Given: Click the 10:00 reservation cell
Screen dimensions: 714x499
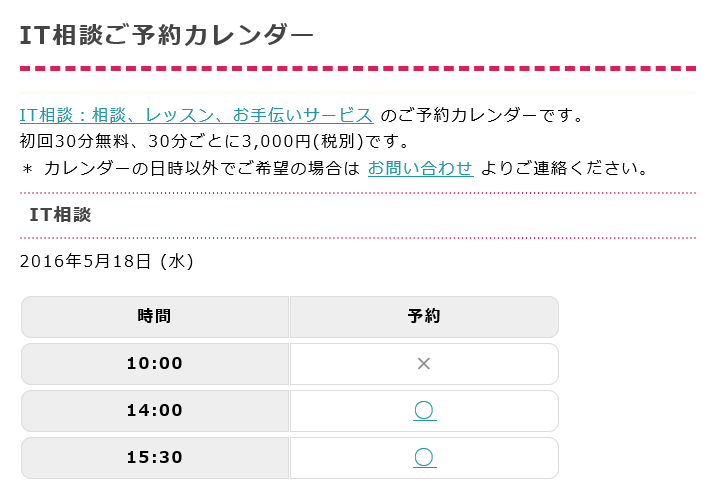Looking at the screenshot, I should [424, 364].
